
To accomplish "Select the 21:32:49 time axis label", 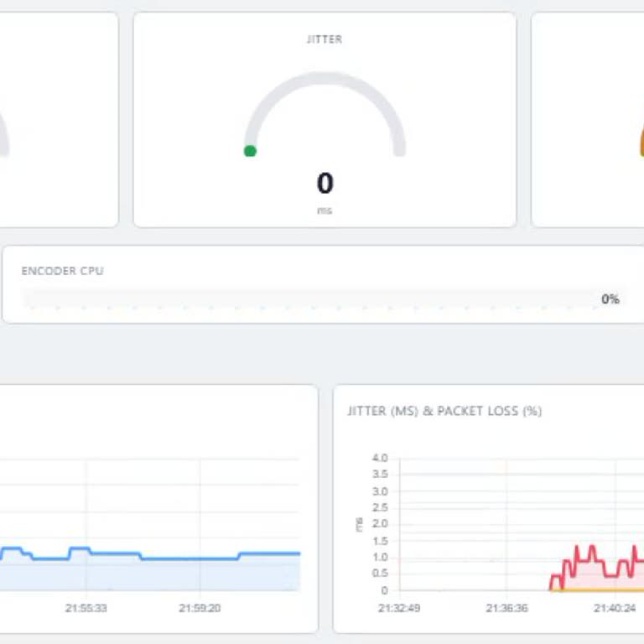I will point(399,608).
